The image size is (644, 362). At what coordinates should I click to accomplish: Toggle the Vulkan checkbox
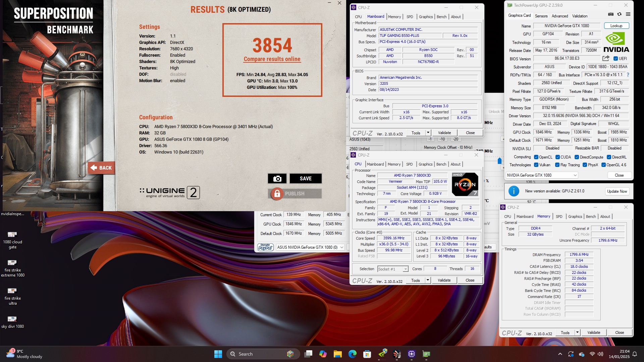536,165
